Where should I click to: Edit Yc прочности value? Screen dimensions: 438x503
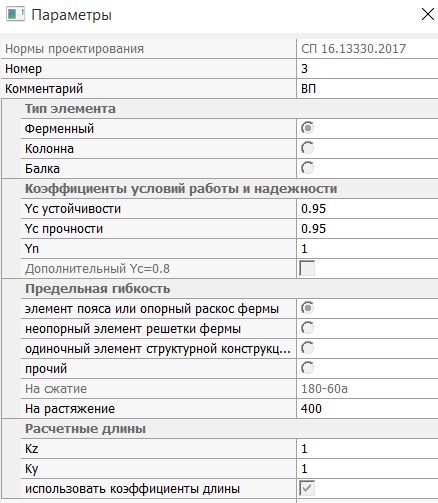tap(367, 229)
